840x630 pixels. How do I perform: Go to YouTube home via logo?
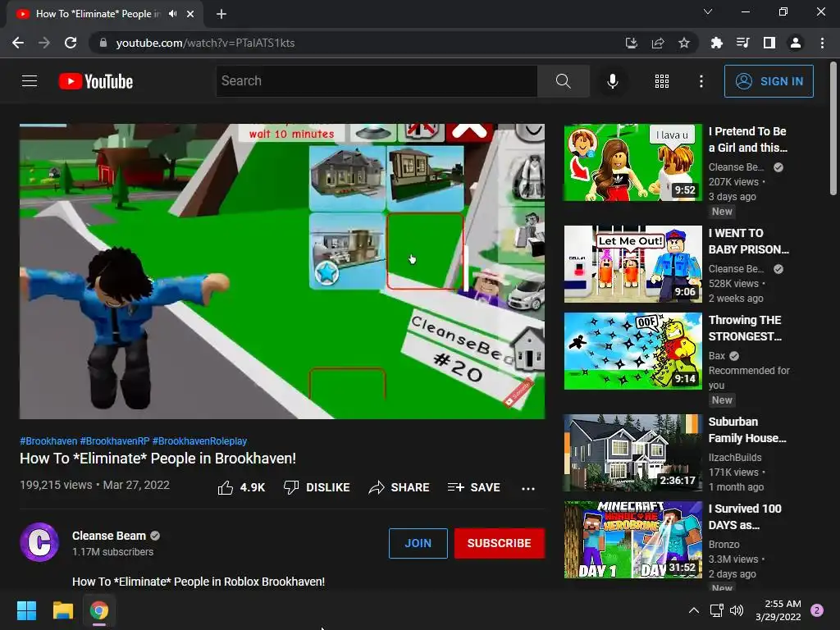[x=96, y=81]
